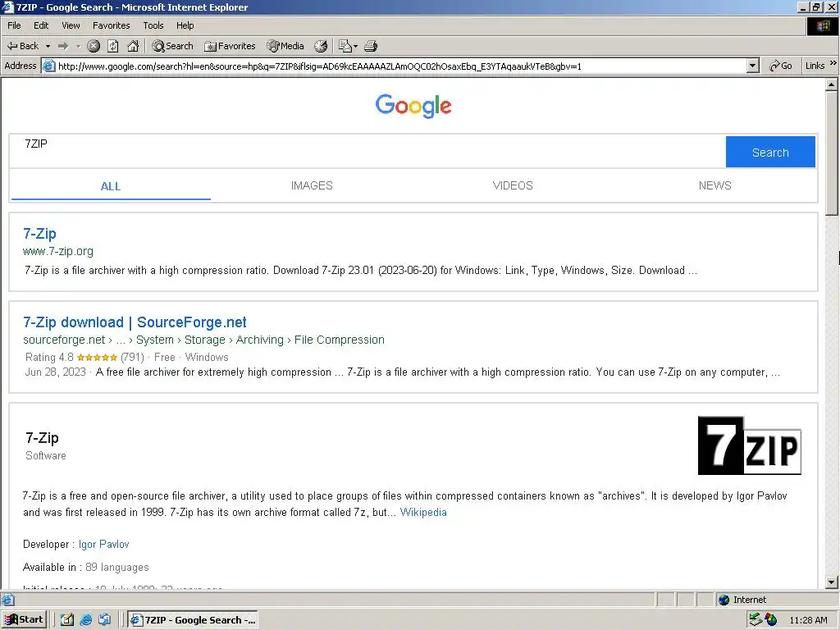The image size is (840, 630).
Task: Click the scrollbar down arrow
Action: point(832,582)
